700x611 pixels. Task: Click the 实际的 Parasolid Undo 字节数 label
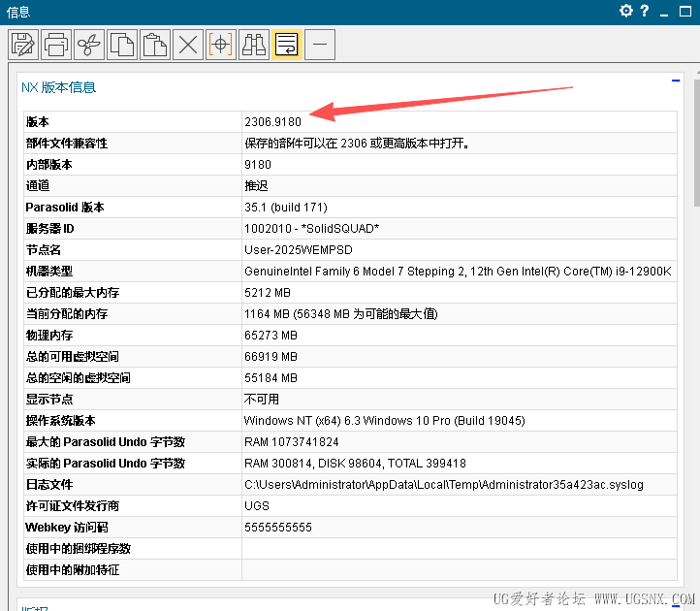pyautogui.click(x=106, y=464)
